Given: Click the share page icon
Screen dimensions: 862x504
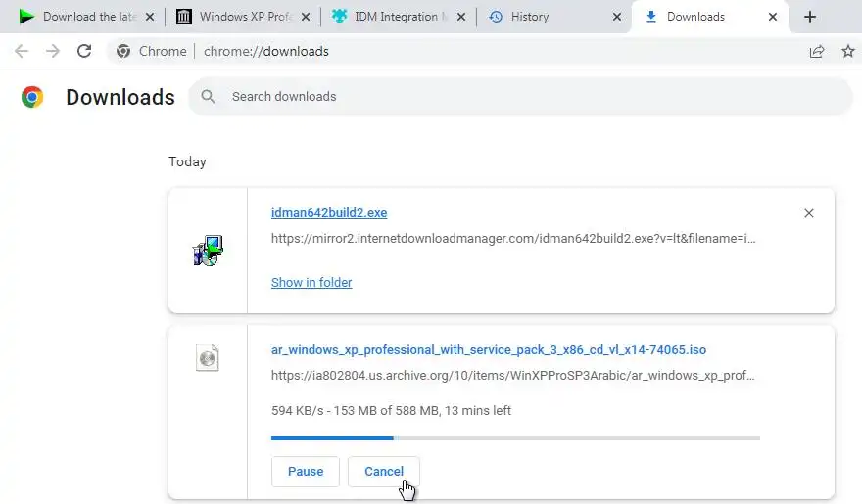Looking at the screenshot, I should coord(817,51).
